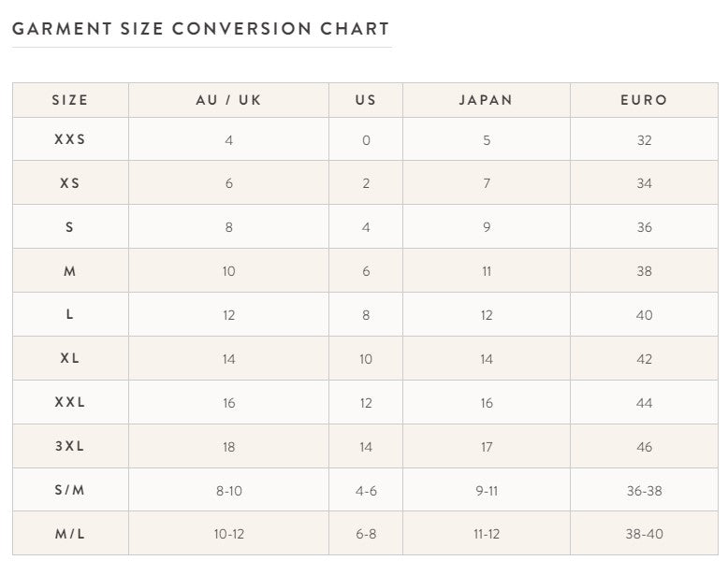Click the M/L size row label
This screenshot has width=728, height=575.
[70, 534]
